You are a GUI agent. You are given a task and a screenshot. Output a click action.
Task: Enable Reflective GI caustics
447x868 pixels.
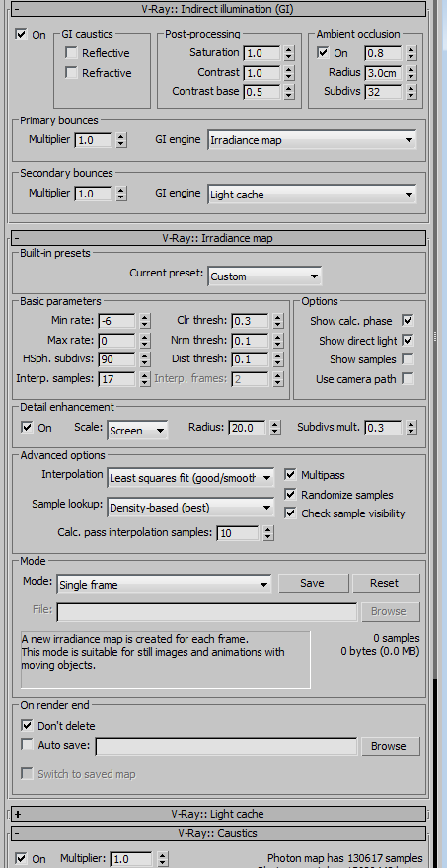pyautogui.click(x=71, y=53)
